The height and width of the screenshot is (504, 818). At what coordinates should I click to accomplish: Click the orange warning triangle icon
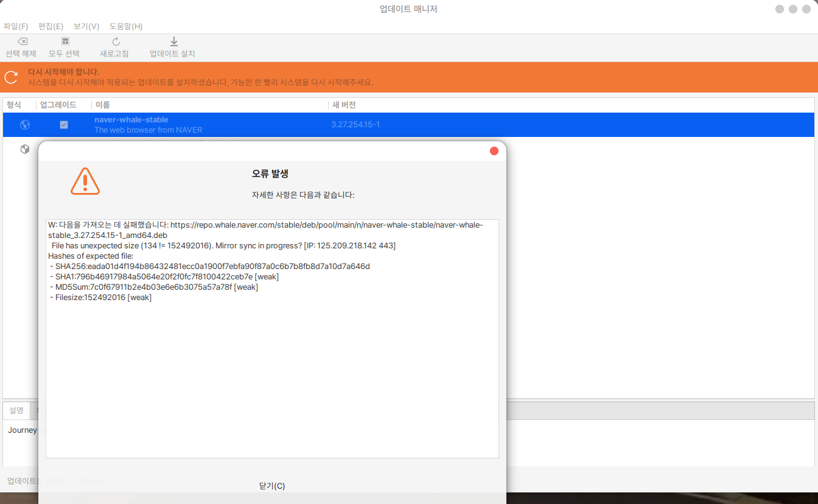85,181
